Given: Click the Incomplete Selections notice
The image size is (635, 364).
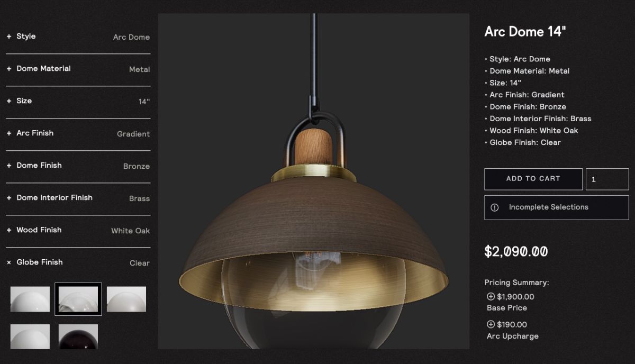Looking at the screenshot, I should (x=557, y=207).
